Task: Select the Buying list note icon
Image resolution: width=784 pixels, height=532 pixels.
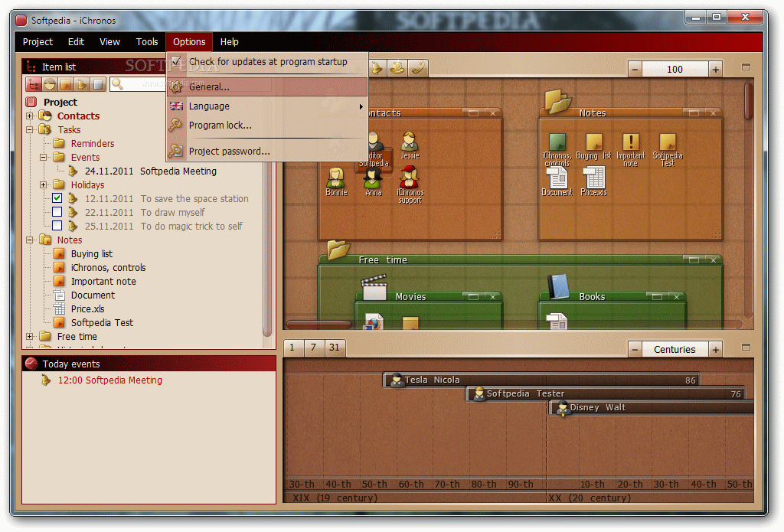Action: [593, 146]
